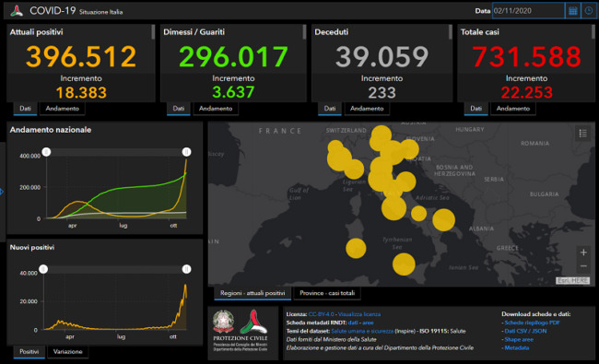Select Dati tab under Dimessi / Guariti

(x=179, y=109)
